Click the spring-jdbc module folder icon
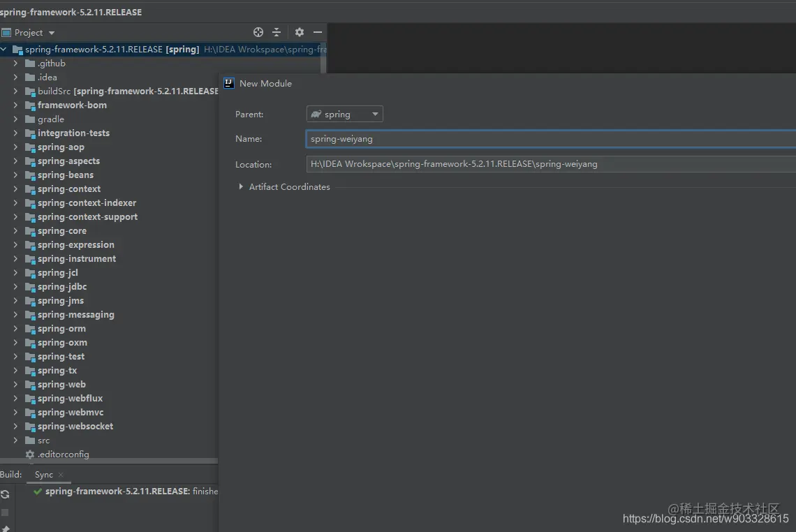Screen dimensions: 796x532 click(x=30, y=287)
